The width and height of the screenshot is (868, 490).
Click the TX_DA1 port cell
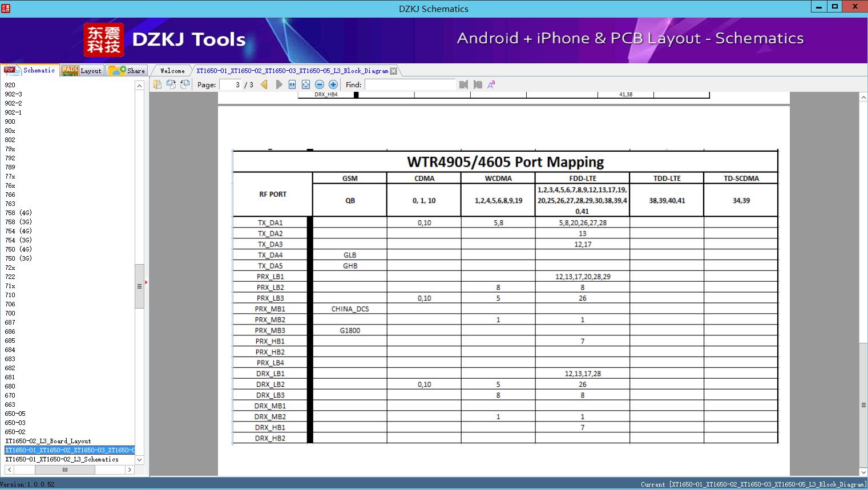[270, 223]
